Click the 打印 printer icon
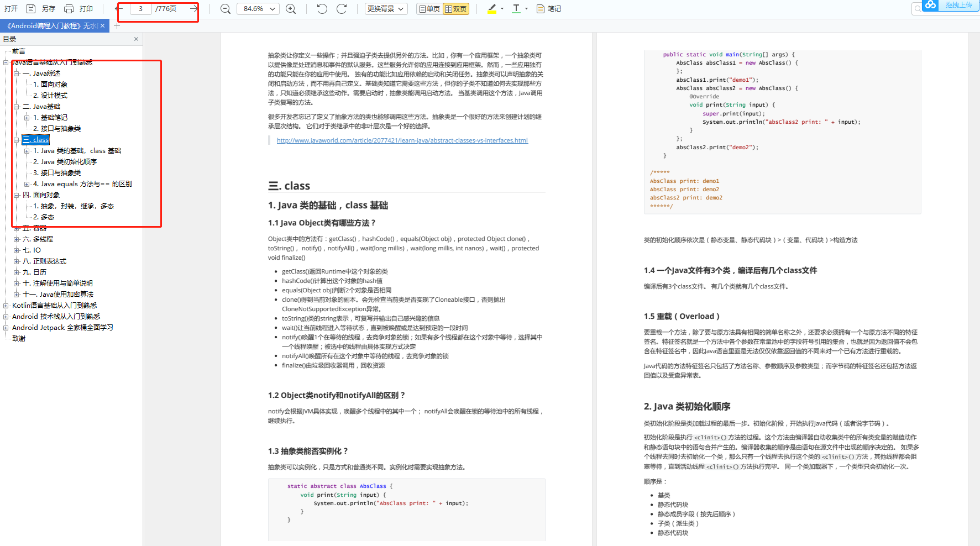 pyautogui.click(x=69, y=9)
